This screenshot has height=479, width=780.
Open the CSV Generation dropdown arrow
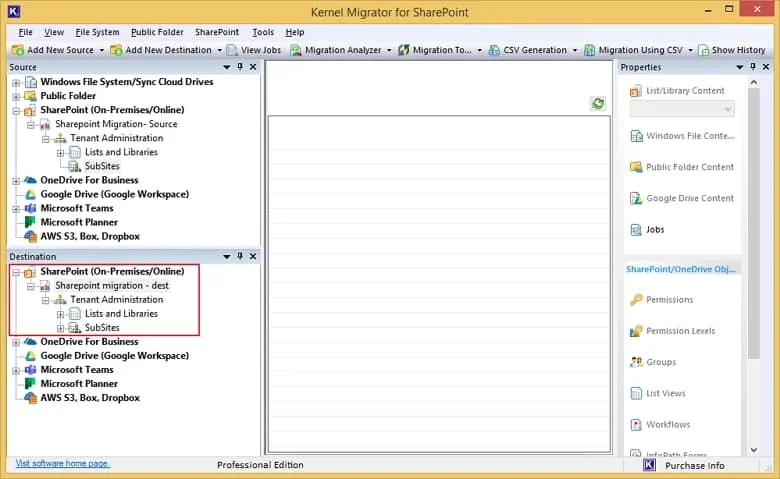click(x=575, y=50)
